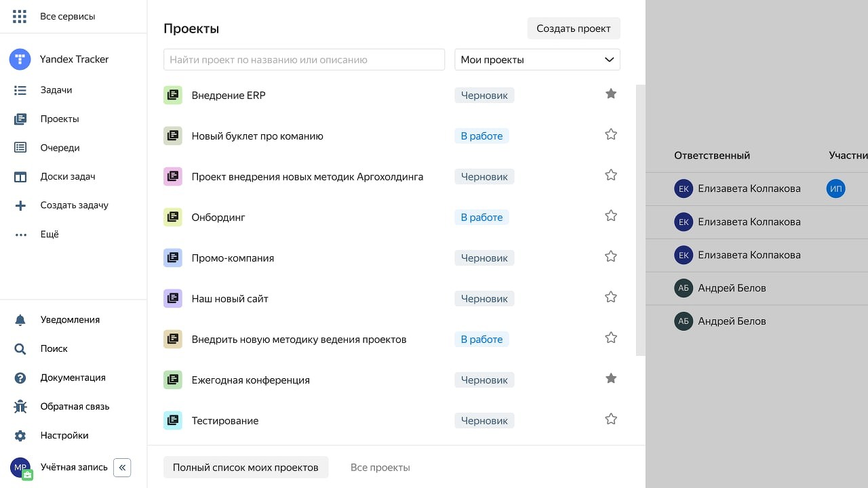Select Создать задачу in sidebar
Image resolution: width=868 pixels, height=488 pixels.
click(x=75, y=205)
